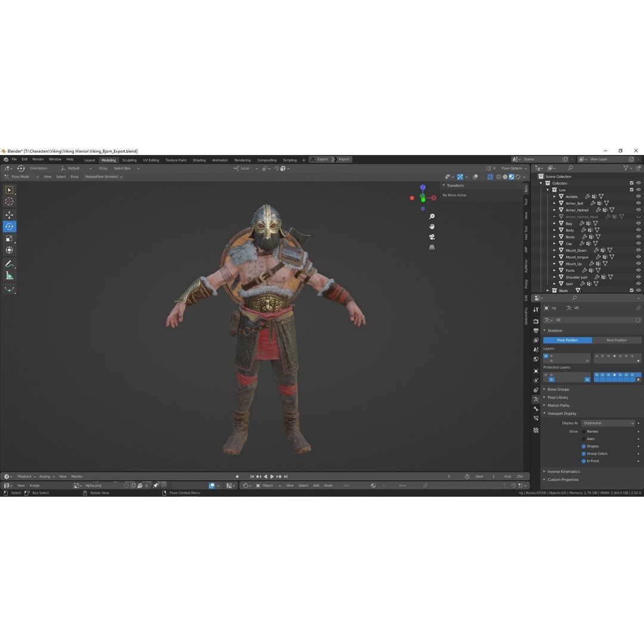Open the RetopoFlow (broken) menu

tap(104, 177)
